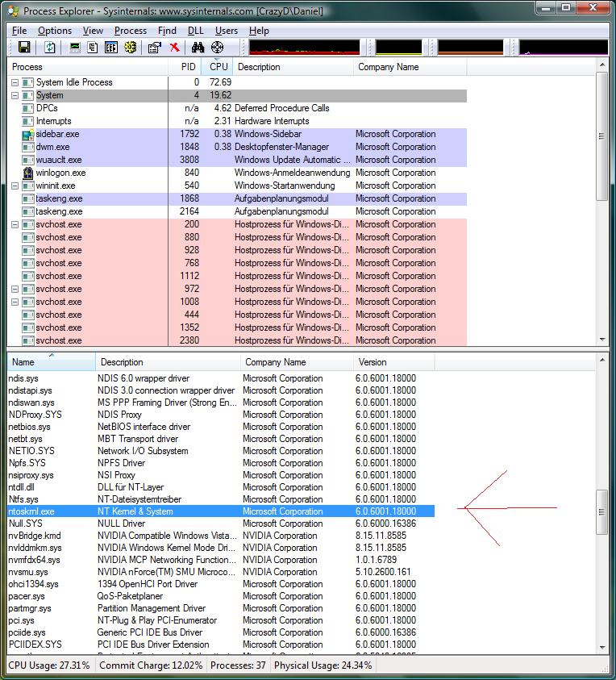Select taskeng.exe with PID 1868
Image resolution: width=616 pixels, height=680 pixels.
click(237, 199)
